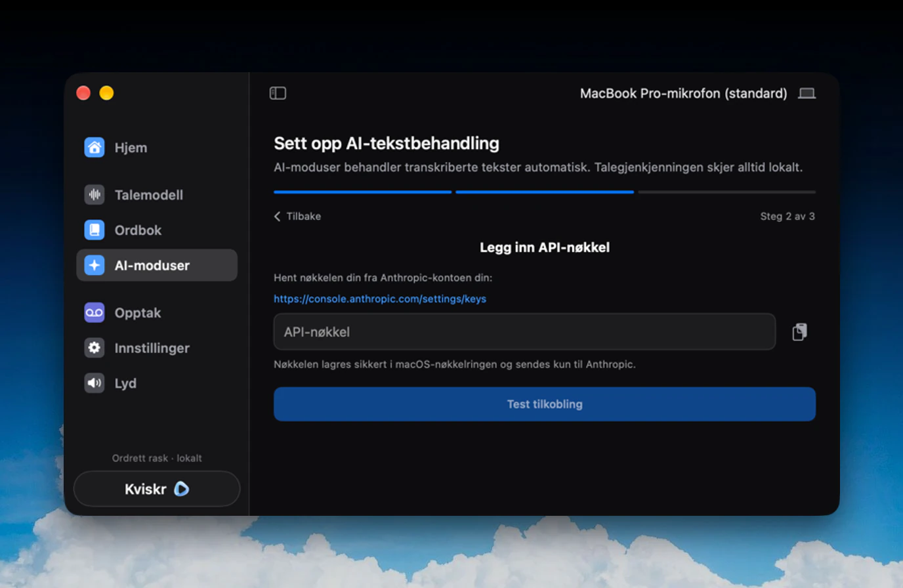Click 'Legg inn API-nøkkel' heading
The height and width of the screenshot is (588, 903).
tap(545, 247)
